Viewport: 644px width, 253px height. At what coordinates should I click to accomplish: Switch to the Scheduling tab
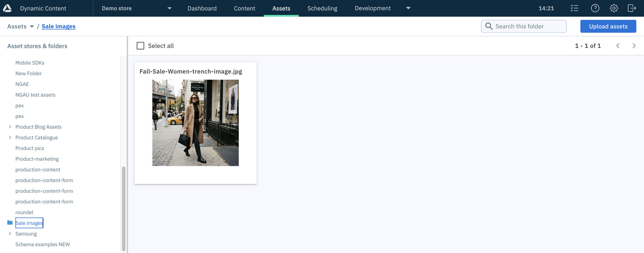tap(322, 8)
